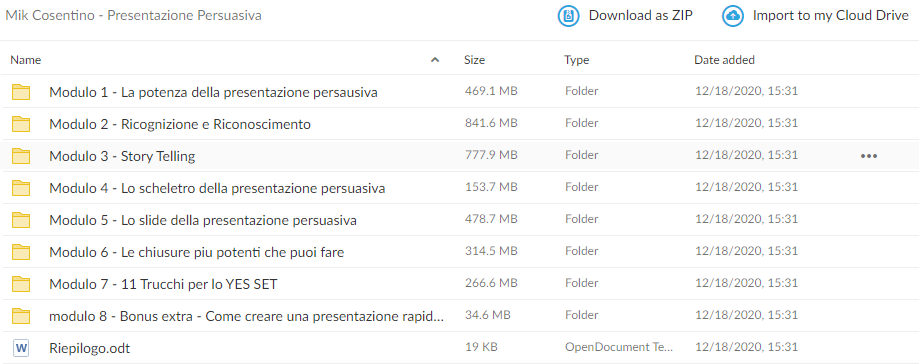Open the three-dots menu for Modulo 3
This screenshot has height=364, width=919.
click(869, 156)
